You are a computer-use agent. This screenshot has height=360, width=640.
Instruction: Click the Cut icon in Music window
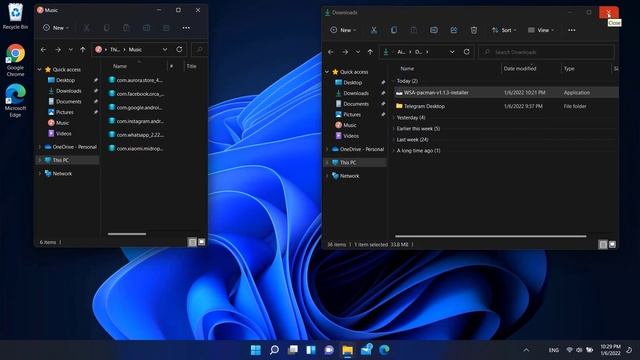tap(87, 28)
